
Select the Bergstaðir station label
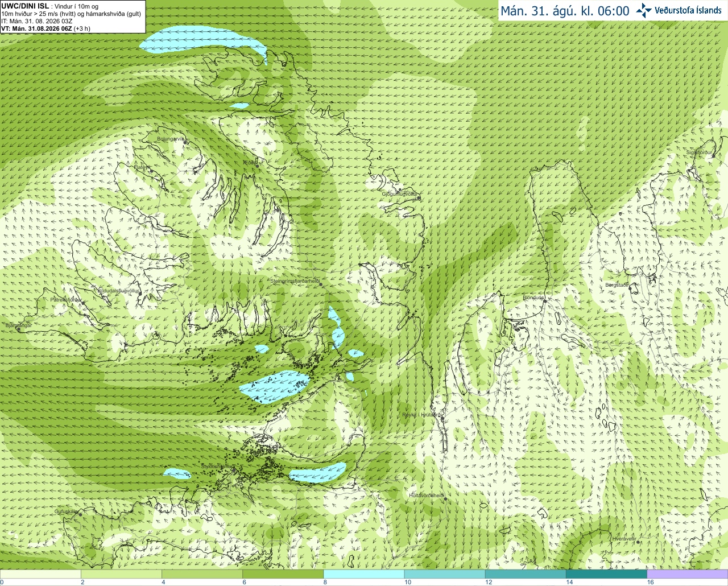click(617, 284)
